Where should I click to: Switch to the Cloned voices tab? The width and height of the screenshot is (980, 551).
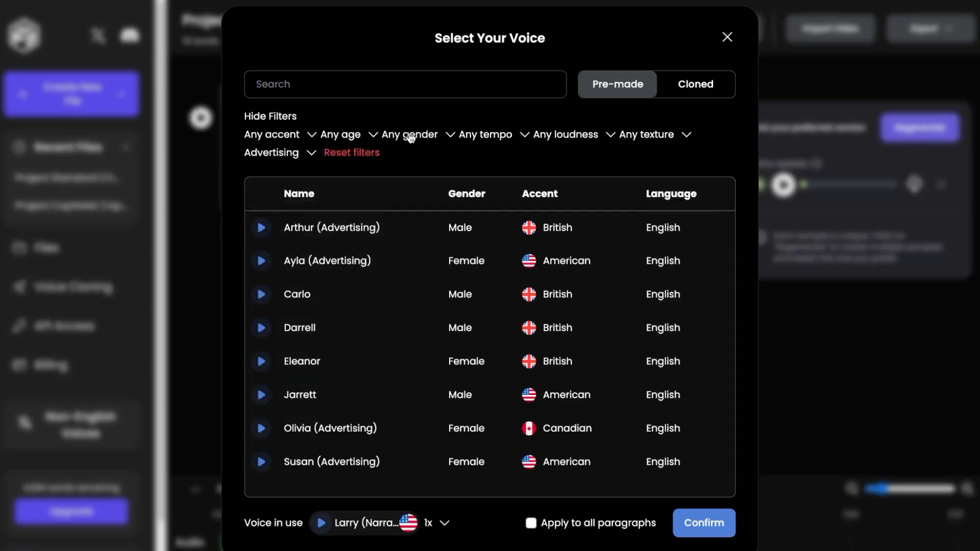pyautogui.click(x=695, y=84)
